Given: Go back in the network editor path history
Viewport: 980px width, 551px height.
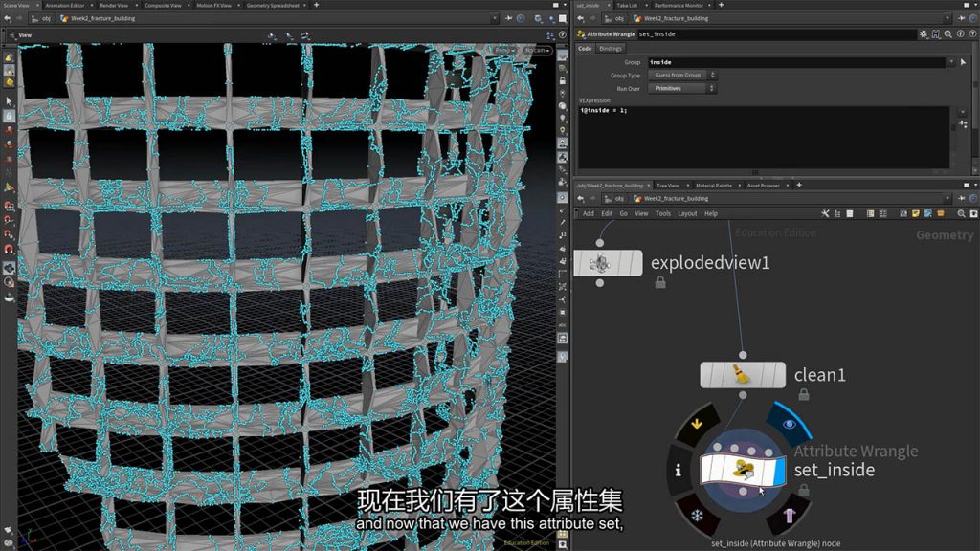Looking at the screenshot, I should click(581, 199).
